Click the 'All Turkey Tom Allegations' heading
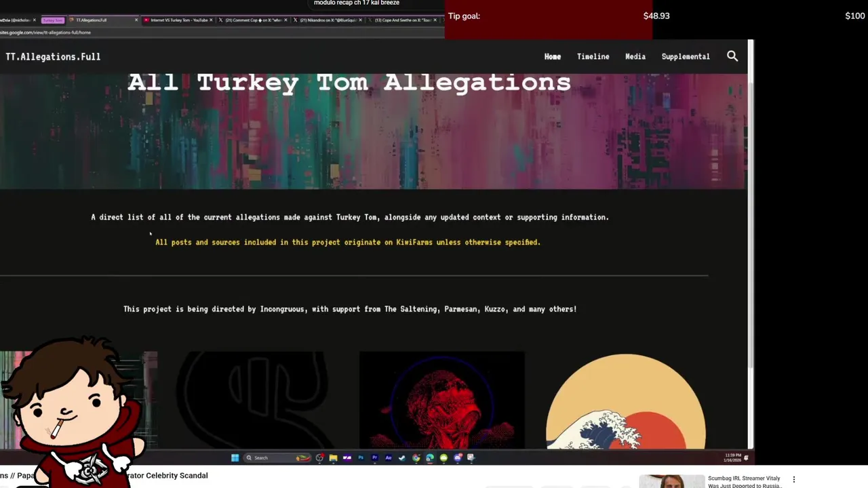The image size is (868, 488). pyautogui.click(x=349, y=82)
